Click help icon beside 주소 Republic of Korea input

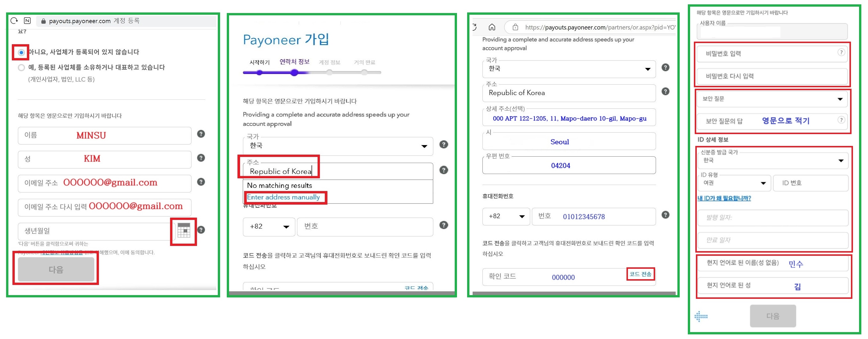pyautogui.click(x=444, y=170)
